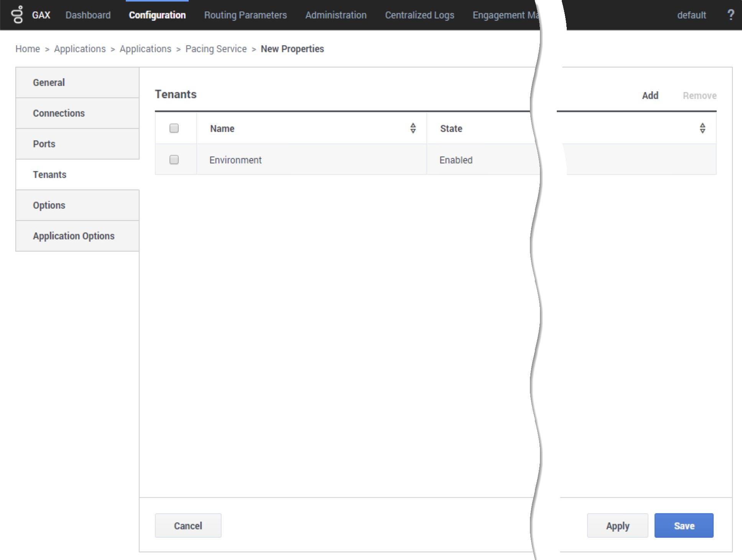Switch to the Connections tab
This screenshot has width=742, height=560.
coord(59,113)
